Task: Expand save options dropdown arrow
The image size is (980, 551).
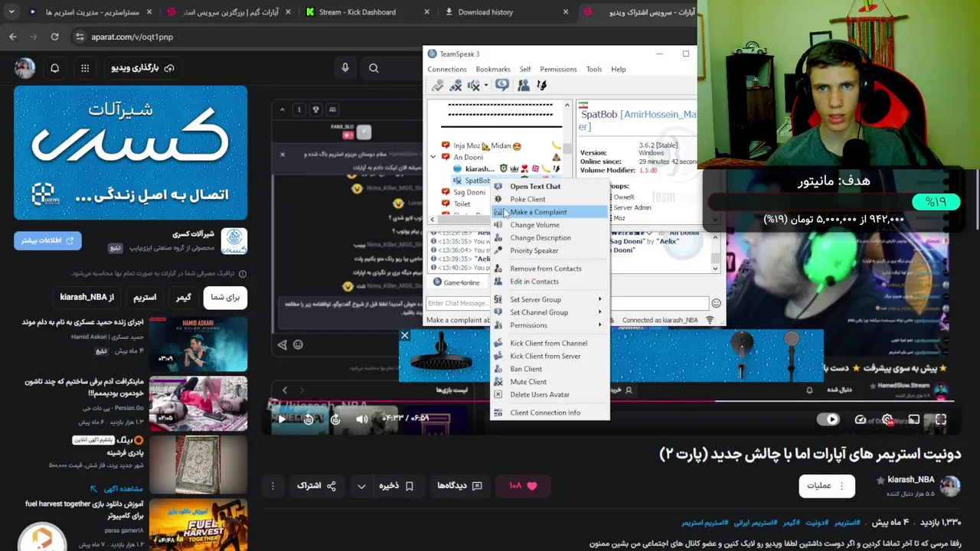Action: click(361, 485)
